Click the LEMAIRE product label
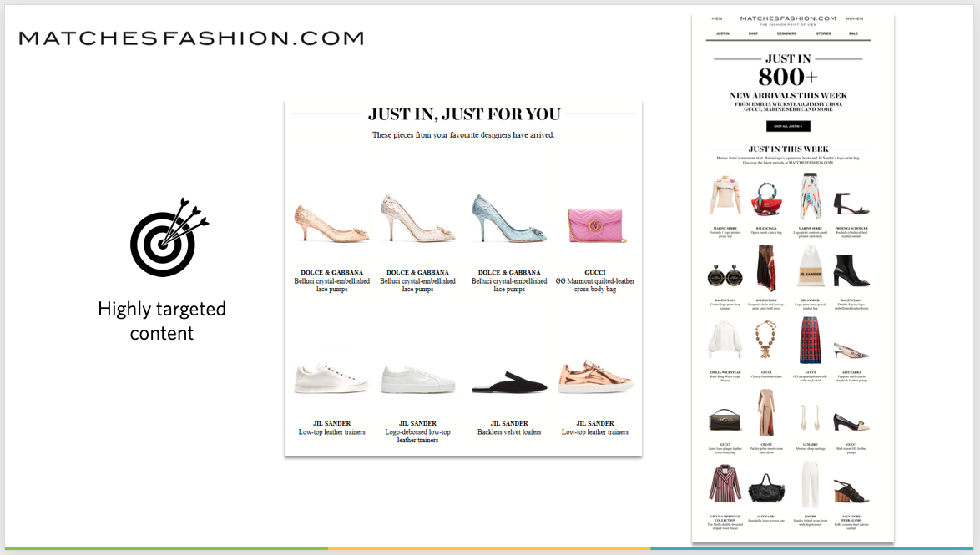The width and height of the screenshot is (980, 555). [x=810, y=444]
